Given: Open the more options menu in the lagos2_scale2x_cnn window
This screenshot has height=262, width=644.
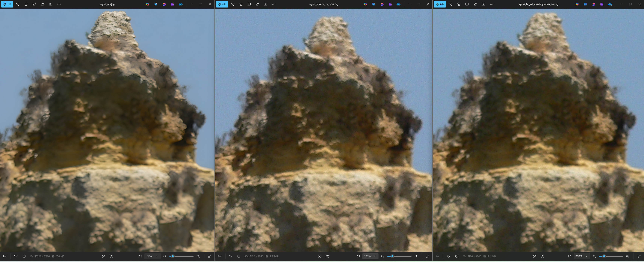Looking at the screenshot, I should click(x=274, y=4).
